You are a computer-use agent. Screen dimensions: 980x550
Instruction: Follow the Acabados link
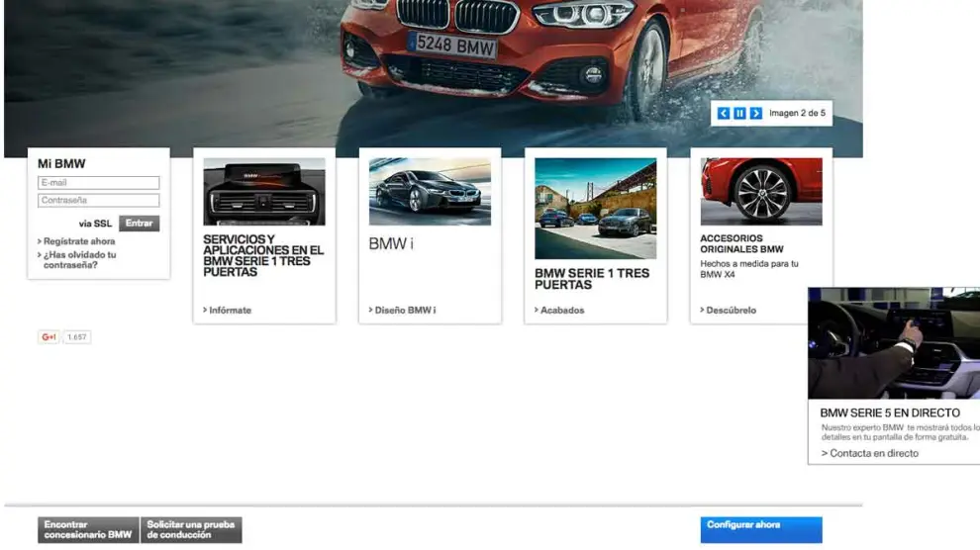click(562, 311)
